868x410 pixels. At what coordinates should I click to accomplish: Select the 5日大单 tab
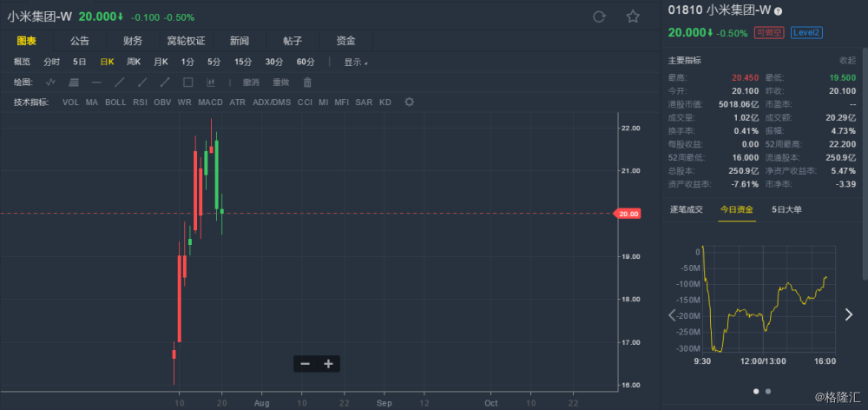[786, 209]
